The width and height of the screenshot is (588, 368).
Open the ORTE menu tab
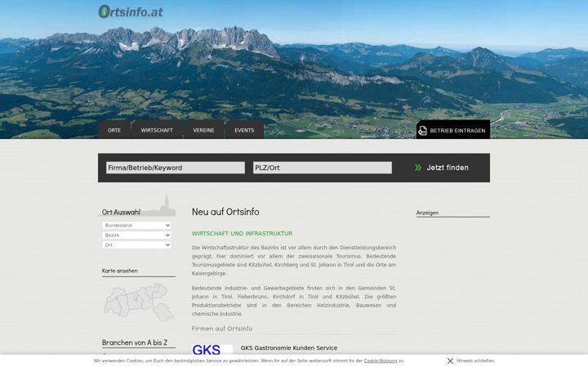pos(114,130)
